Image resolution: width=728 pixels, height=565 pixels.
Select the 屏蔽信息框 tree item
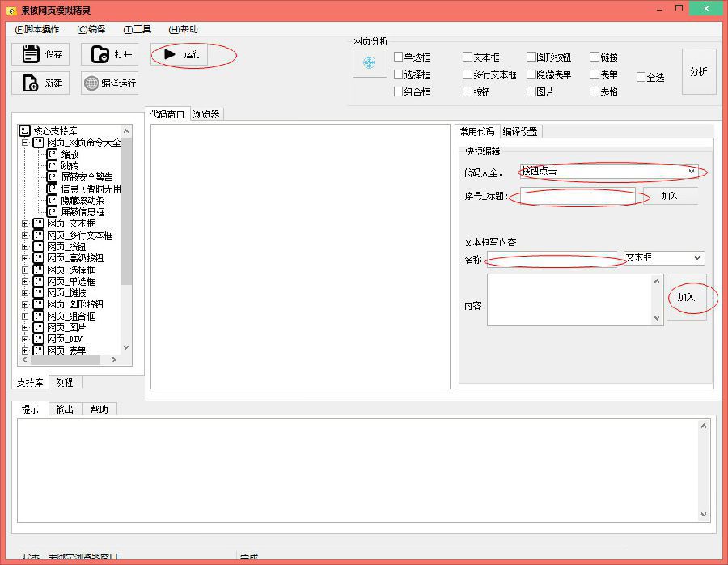tap(83, 212)
